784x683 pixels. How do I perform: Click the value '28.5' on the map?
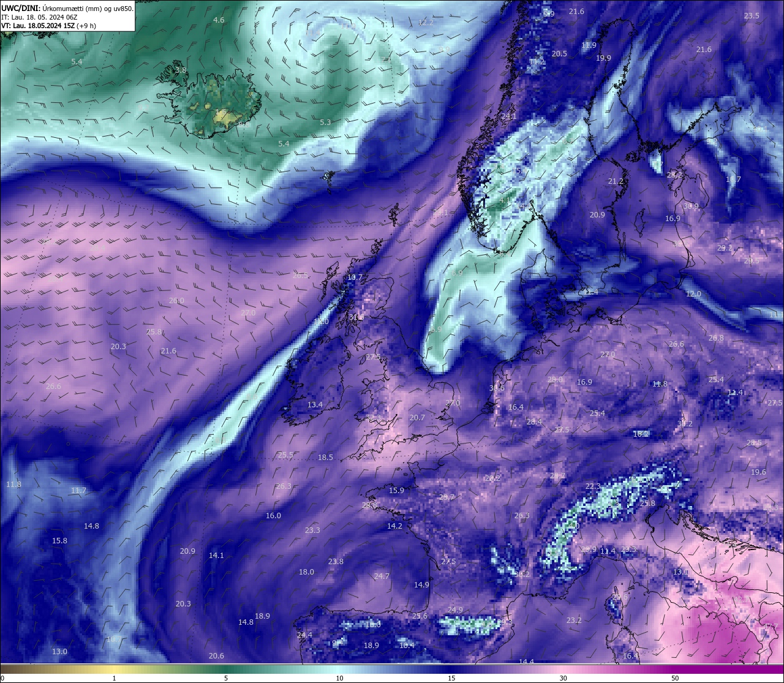754,443
